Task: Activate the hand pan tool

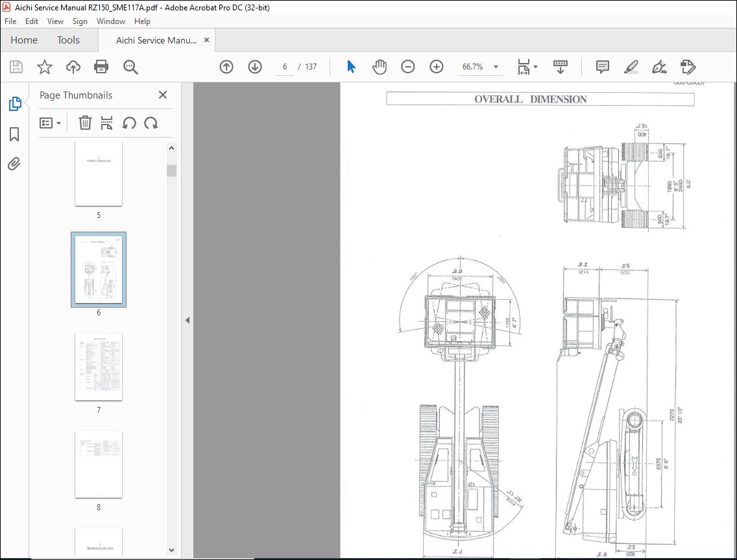Action: (x=380, y=67)
